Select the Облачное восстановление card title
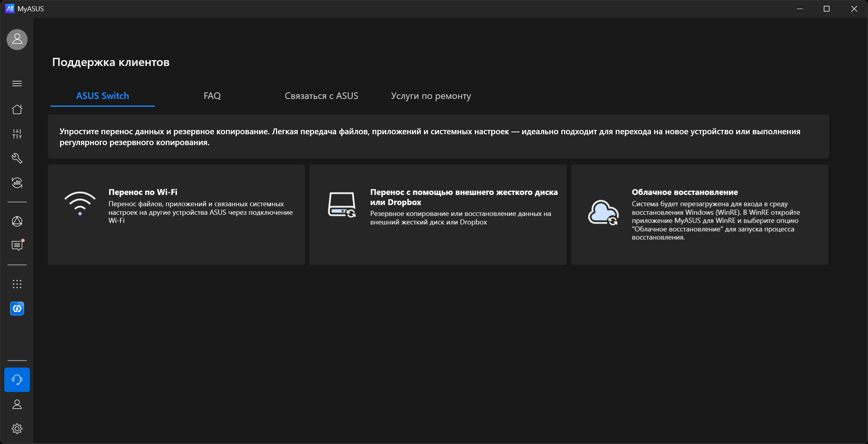868x444 pixels. click(x=685, y=192)
